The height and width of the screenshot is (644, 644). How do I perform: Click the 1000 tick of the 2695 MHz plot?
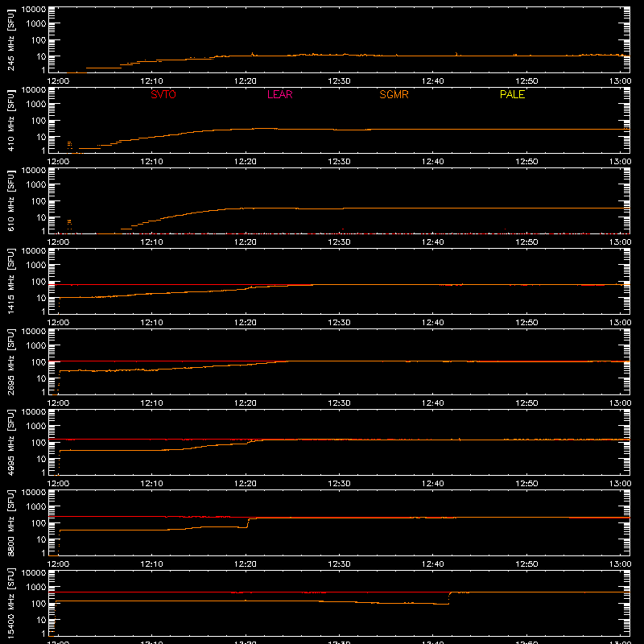[x=35, y=346]
